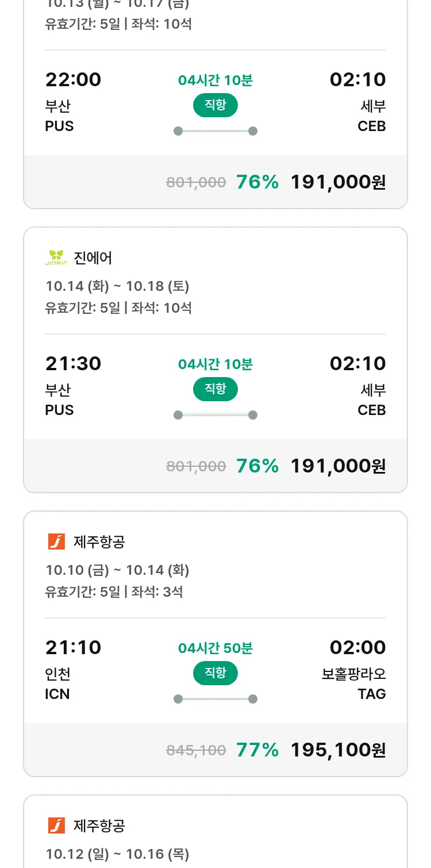
Task: Open the 진에어 airline name
Action: coord(93,258)
